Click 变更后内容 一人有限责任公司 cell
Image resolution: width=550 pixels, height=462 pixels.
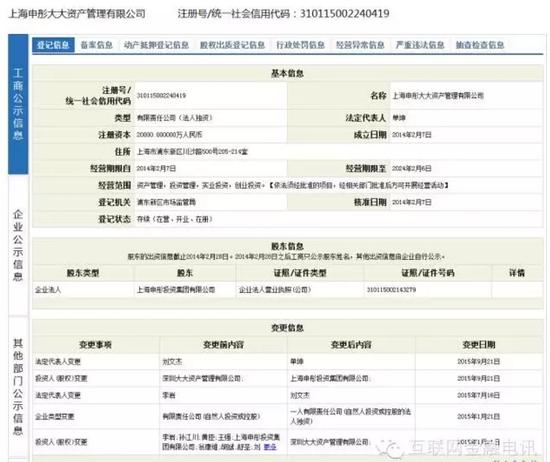[x=350, y=416]
